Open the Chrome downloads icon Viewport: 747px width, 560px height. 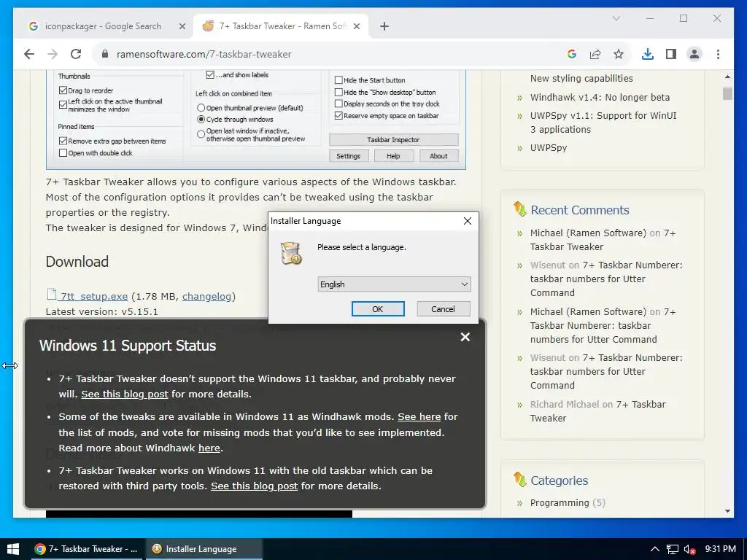[648, 54]
